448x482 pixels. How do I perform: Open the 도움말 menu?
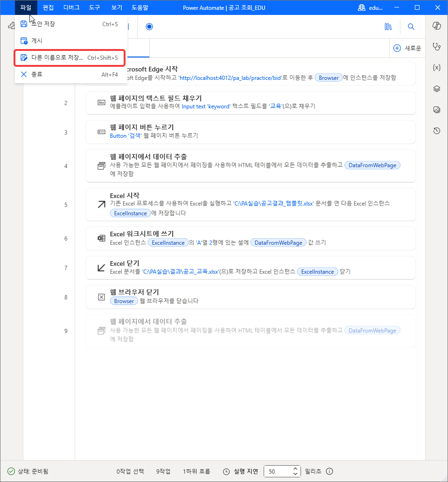(140, 7)
